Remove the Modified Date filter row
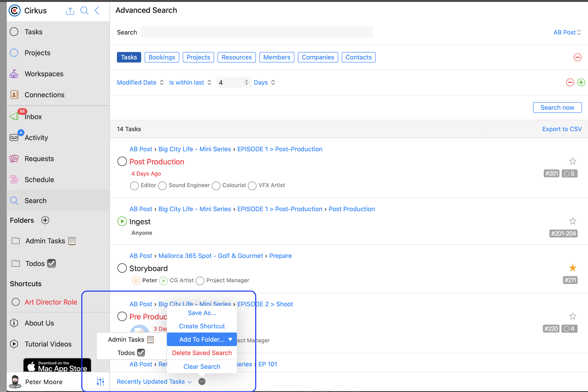Viewport: 588px width, 392px height. 570,82
